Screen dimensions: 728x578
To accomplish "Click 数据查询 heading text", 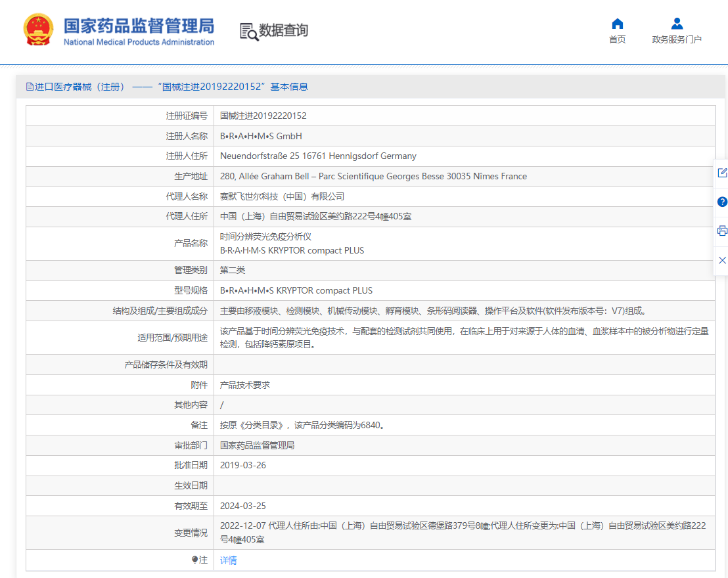I will point(283,30).
